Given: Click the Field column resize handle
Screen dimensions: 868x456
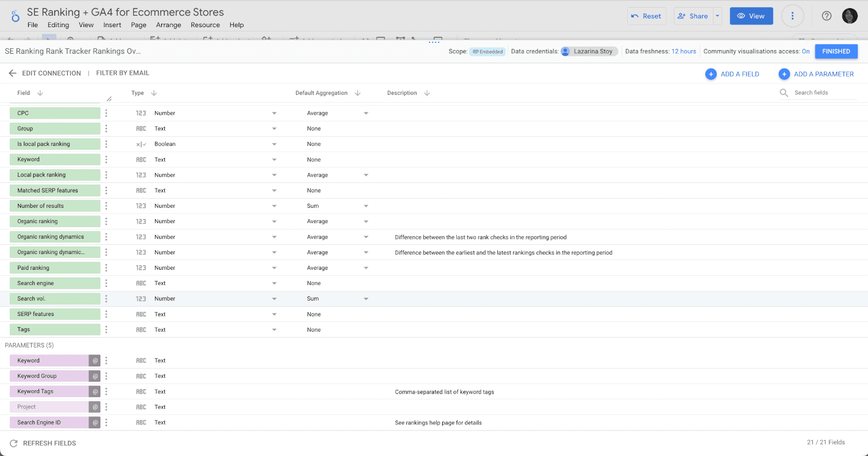Looking at the screenshot, I should click(x=109, y=99).
